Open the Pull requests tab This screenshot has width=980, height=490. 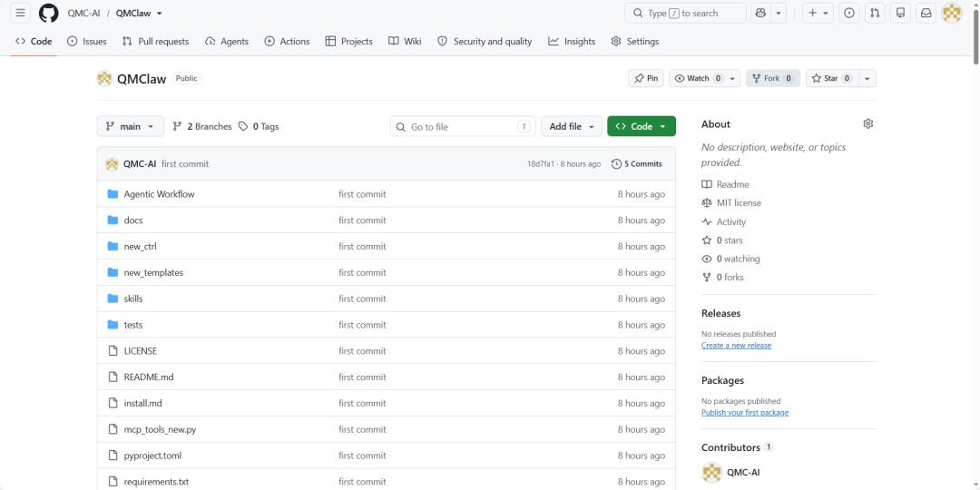click(x=156, y=41)
